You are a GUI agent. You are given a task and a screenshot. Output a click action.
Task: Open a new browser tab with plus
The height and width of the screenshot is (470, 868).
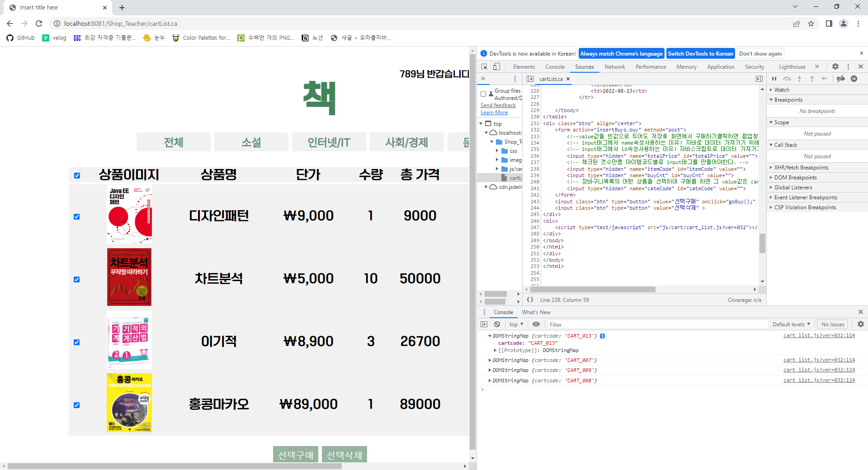click(122, 8)
